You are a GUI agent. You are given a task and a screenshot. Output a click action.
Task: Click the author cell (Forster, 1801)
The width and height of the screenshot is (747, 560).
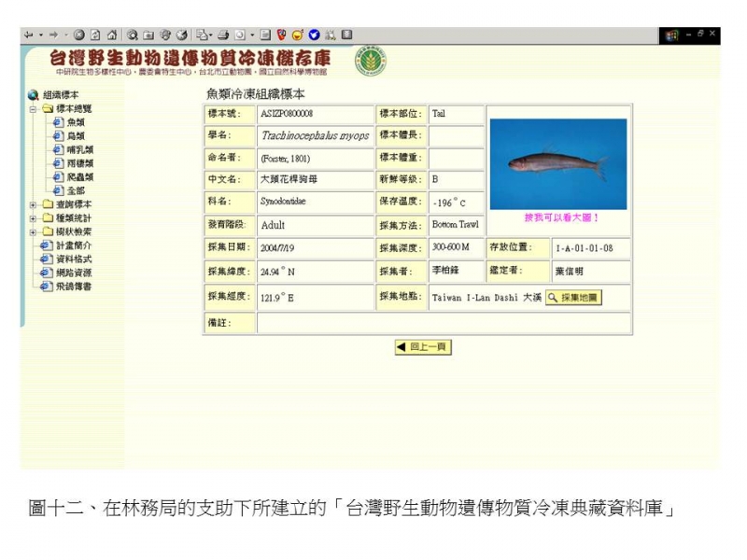point(316,159)
